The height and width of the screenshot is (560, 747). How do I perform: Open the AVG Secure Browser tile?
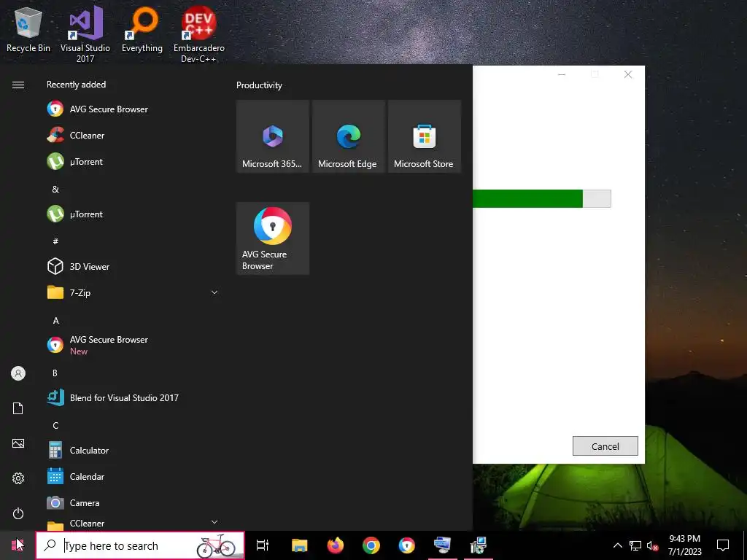coord(273,238)
